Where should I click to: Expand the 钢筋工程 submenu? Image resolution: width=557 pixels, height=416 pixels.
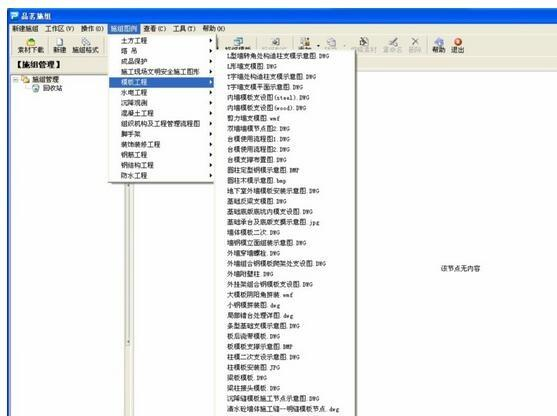click(x=161, y=155)
